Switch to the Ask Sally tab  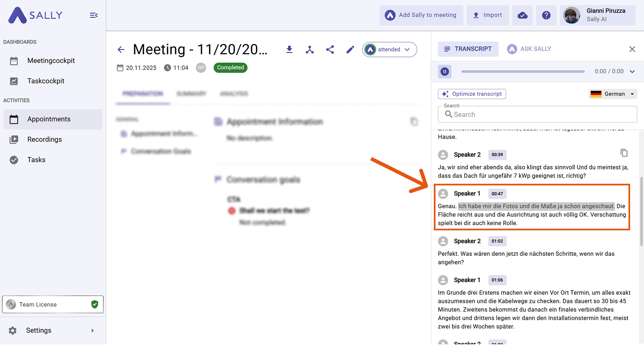coord(529,49)
